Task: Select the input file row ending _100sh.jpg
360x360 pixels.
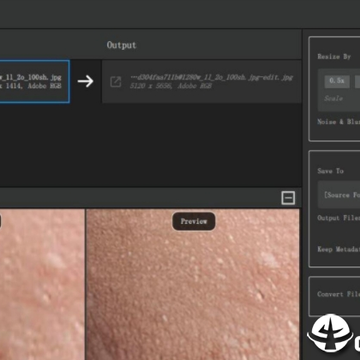Action: (x=35, y=81)
